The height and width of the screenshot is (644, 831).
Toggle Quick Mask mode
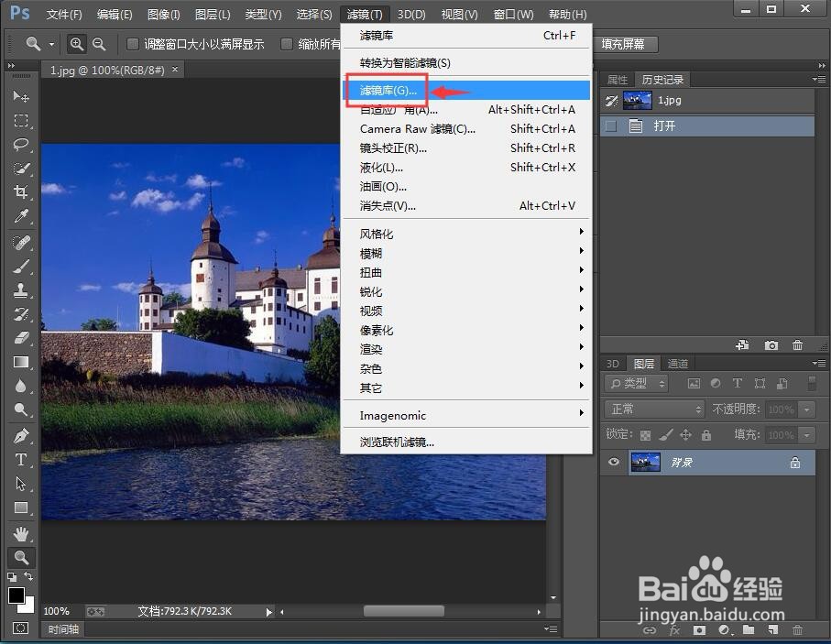tap(21, 628)
